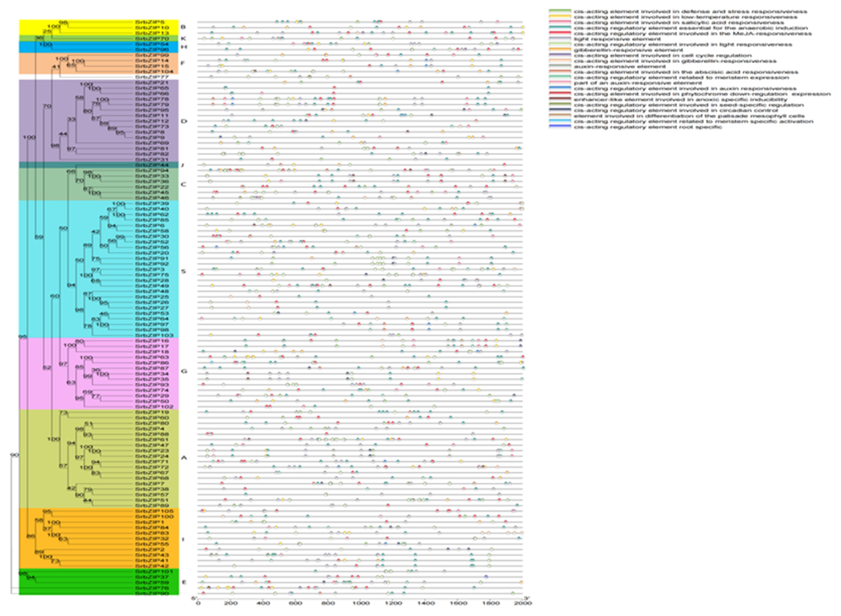Select the light responsive element legend text

[x=617, y=39]
